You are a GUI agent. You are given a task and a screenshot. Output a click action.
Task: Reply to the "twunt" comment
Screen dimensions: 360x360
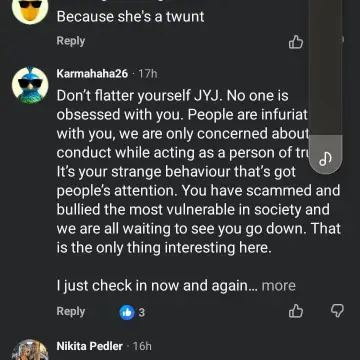[71, 41]
